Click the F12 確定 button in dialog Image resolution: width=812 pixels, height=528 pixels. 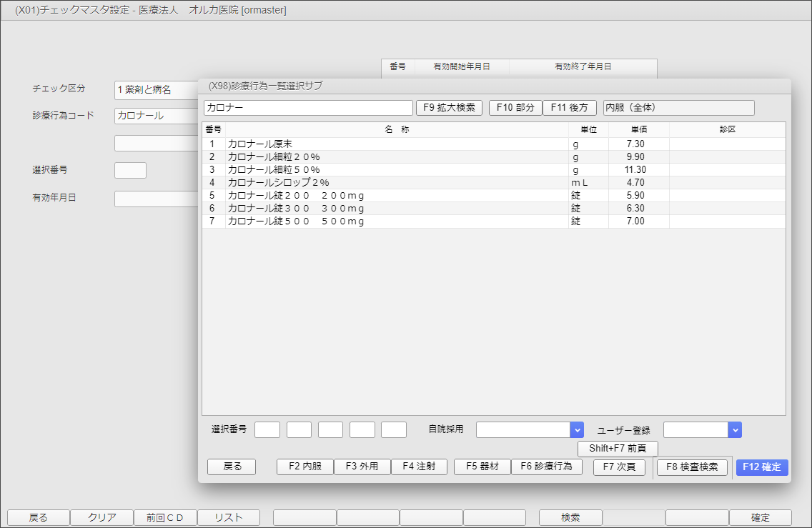[761, 467]
